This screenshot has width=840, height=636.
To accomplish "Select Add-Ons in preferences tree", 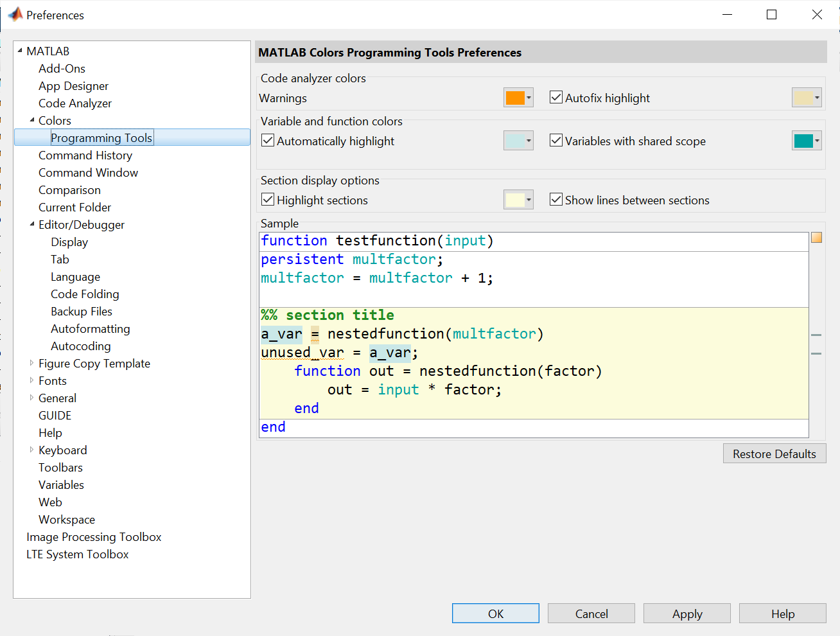I will click(62, 68).
